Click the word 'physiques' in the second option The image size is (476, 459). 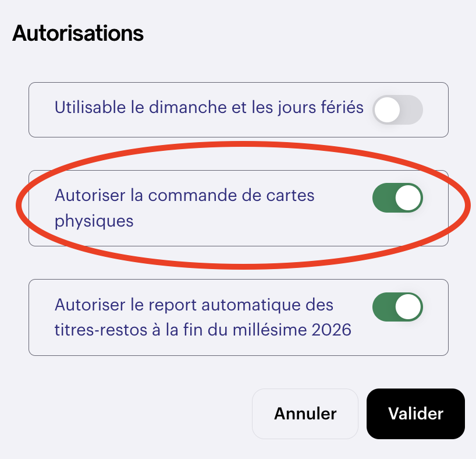tap(94, 221)
